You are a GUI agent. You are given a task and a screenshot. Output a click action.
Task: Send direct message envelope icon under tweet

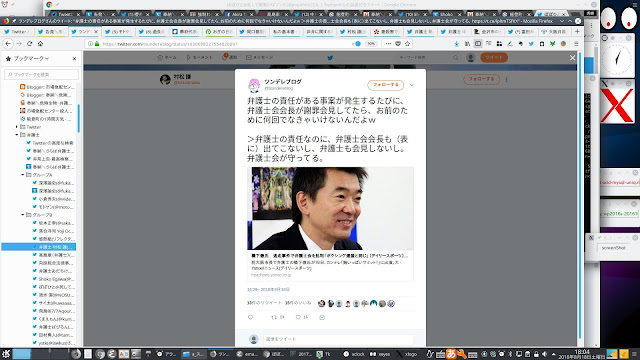[x=322, y=317]
